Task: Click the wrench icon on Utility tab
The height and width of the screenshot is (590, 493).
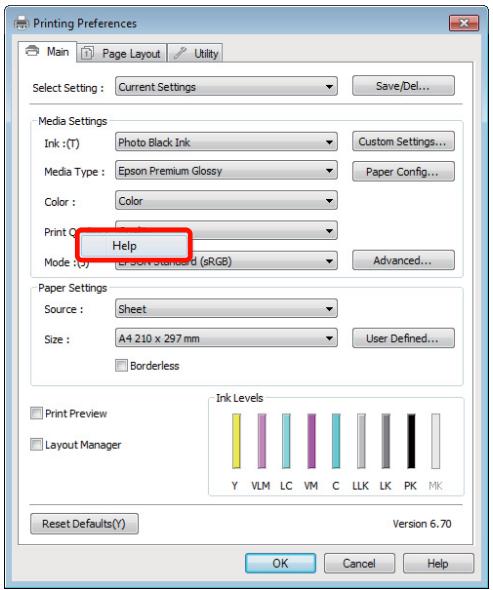Action: pyautogui.click(x=180, y=53)
